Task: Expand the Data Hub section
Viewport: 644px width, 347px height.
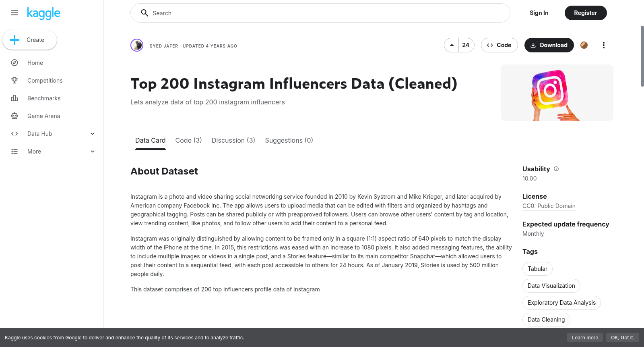Action: coord(93,134)
